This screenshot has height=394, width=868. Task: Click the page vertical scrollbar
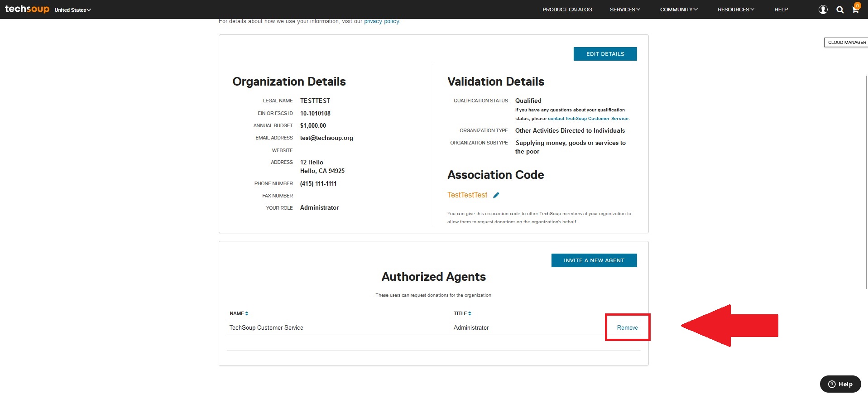(x=866, y=181)
